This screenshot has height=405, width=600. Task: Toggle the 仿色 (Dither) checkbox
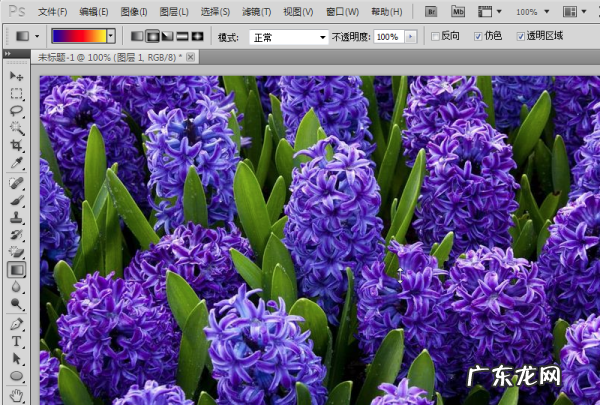(477, 36)
